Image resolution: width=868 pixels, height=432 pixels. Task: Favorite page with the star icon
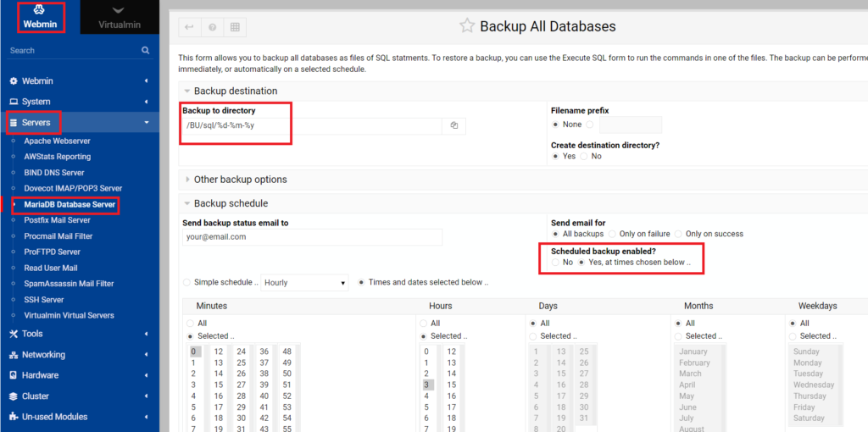467,26
